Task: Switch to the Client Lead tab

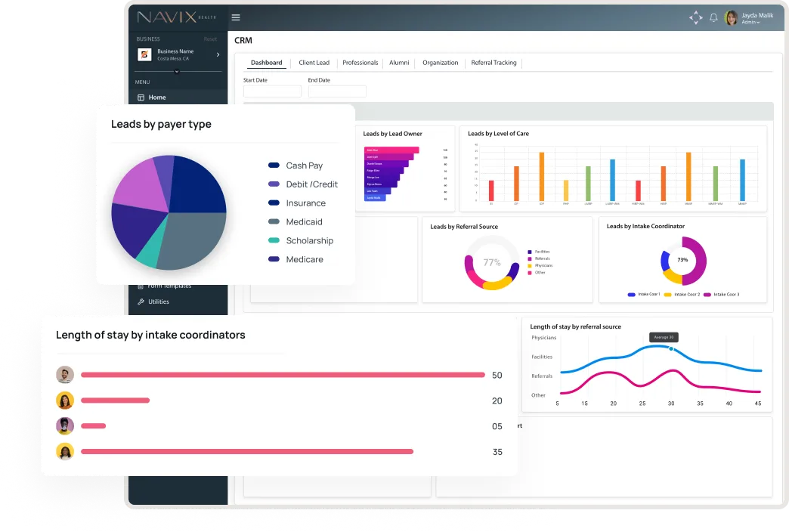Action: (x=314, y=63)
